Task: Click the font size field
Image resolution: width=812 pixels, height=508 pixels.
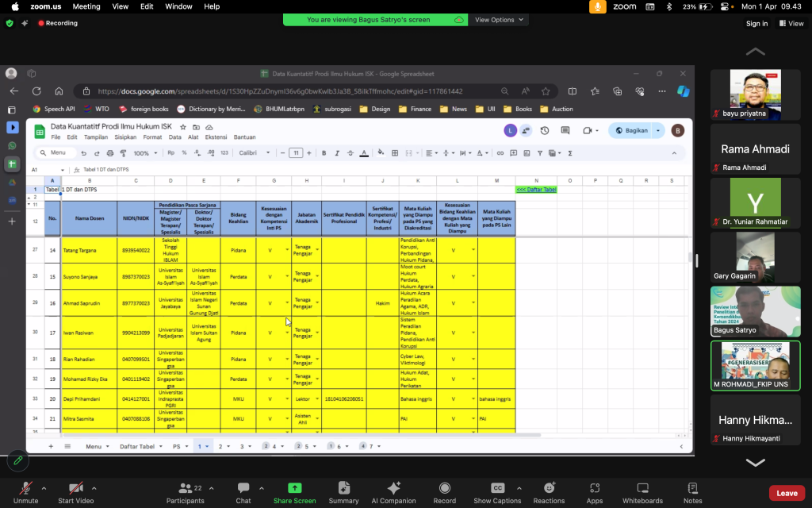Action: coord(296,153)
